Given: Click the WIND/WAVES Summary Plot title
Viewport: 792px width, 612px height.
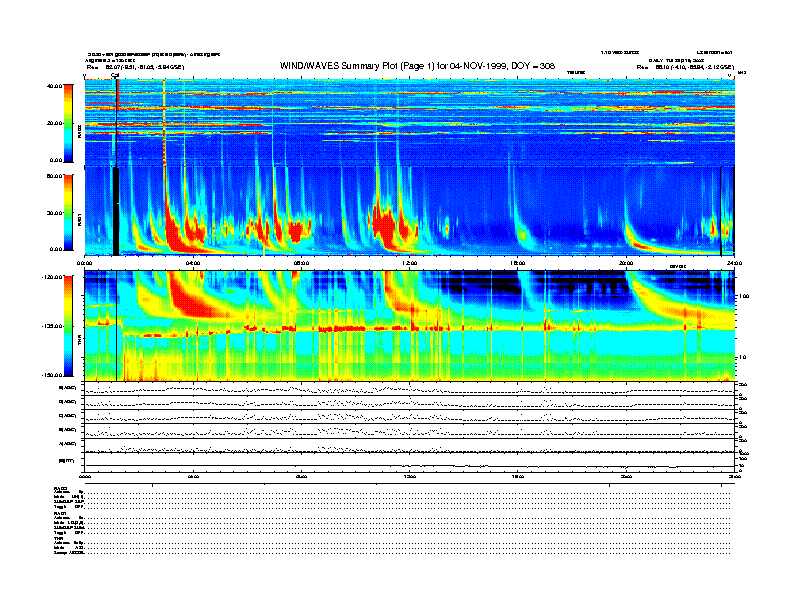Looking at the screenshot, I should pos(417,66).
